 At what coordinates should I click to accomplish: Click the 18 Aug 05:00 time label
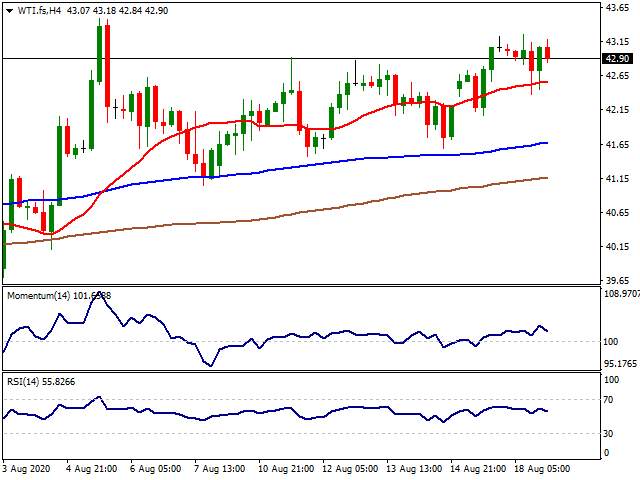coord(542,468)
